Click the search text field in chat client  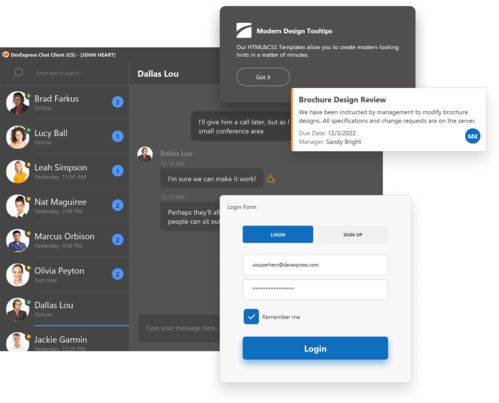(59, 73)
